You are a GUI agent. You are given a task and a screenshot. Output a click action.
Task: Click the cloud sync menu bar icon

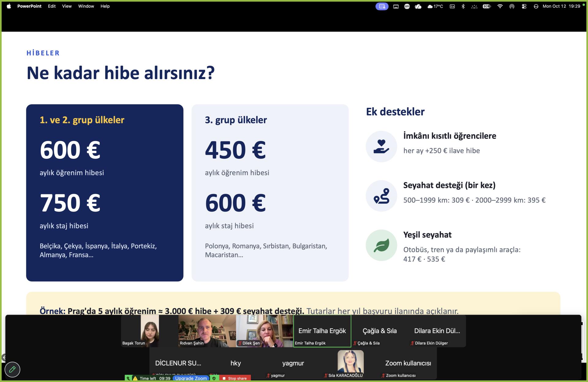(x=418, y=6)
